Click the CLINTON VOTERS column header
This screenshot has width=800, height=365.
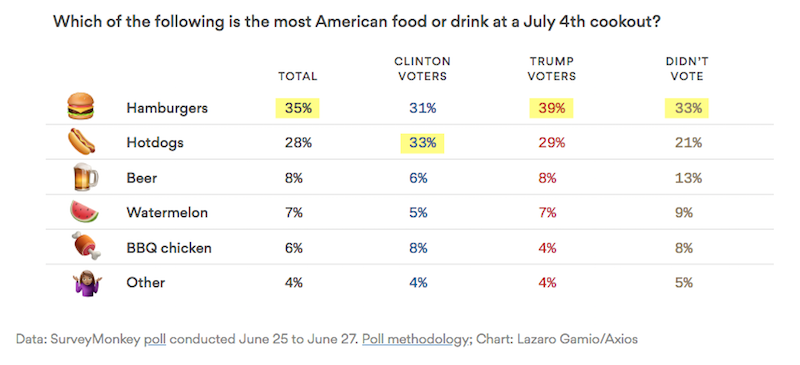click(422, 69)
